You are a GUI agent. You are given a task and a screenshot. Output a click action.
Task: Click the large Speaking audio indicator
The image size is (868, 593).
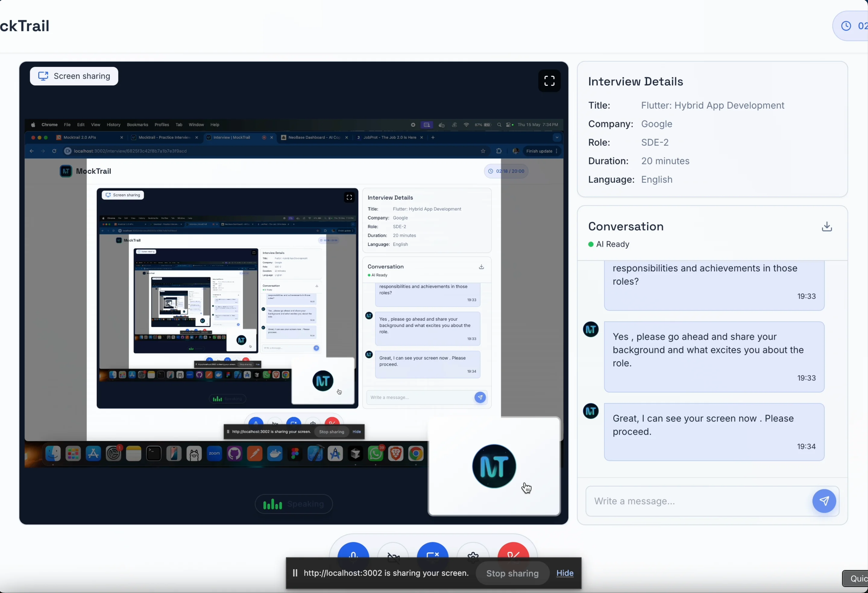294,504
